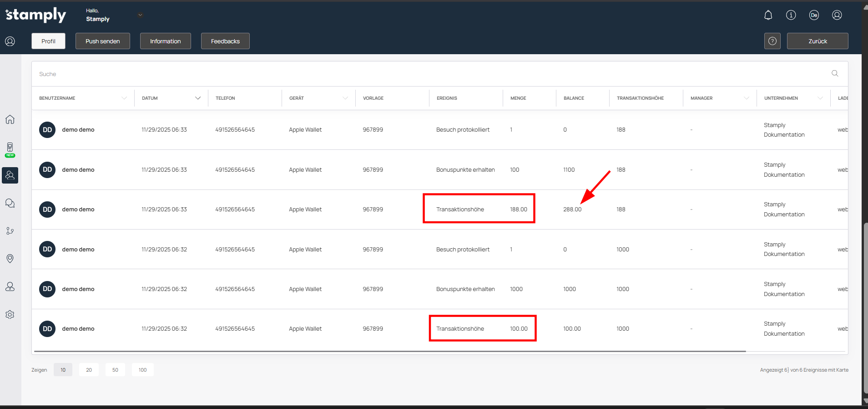Open the location pin sidebar icon
Screen dimensions: 868x409
[x=10, y=259]
